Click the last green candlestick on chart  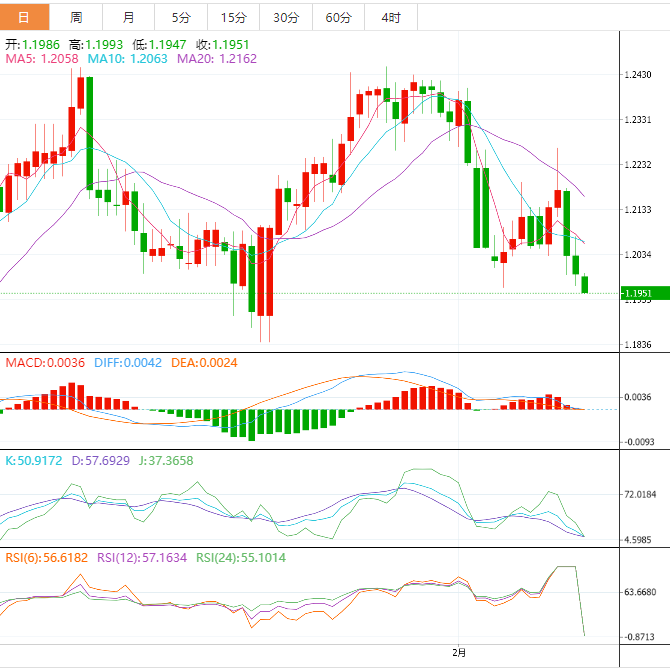pos(585,284)
